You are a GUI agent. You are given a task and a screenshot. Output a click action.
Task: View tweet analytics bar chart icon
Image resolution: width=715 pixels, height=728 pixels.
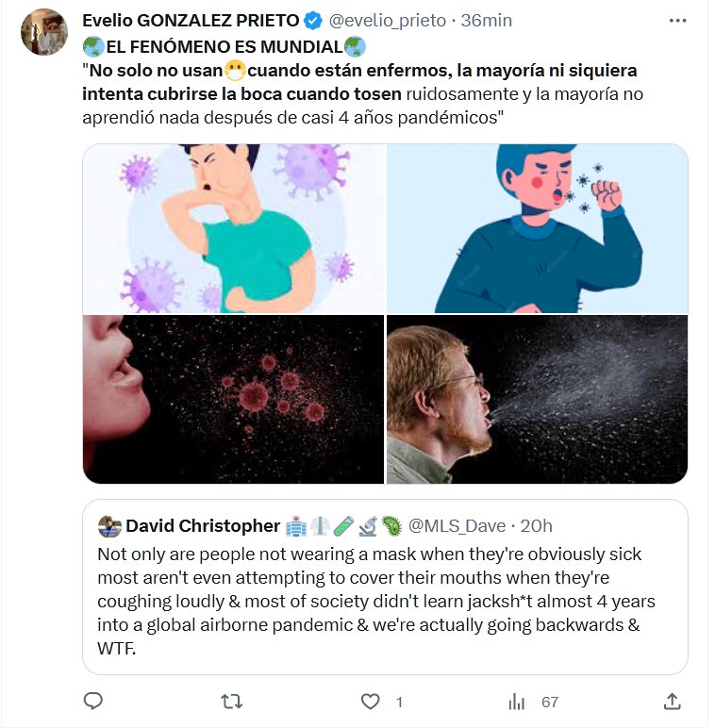click(517, 701)
